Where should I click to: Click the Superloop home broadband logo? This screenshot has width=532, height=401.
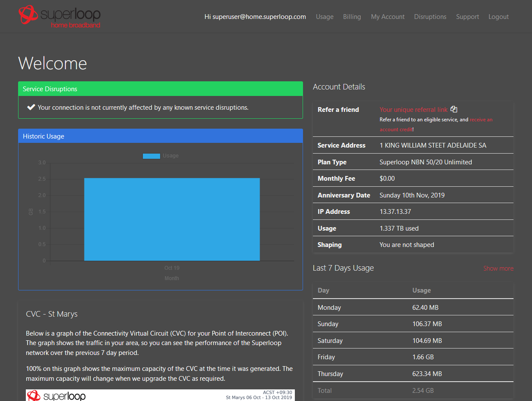pyautogui.click(x=59, y=16)
